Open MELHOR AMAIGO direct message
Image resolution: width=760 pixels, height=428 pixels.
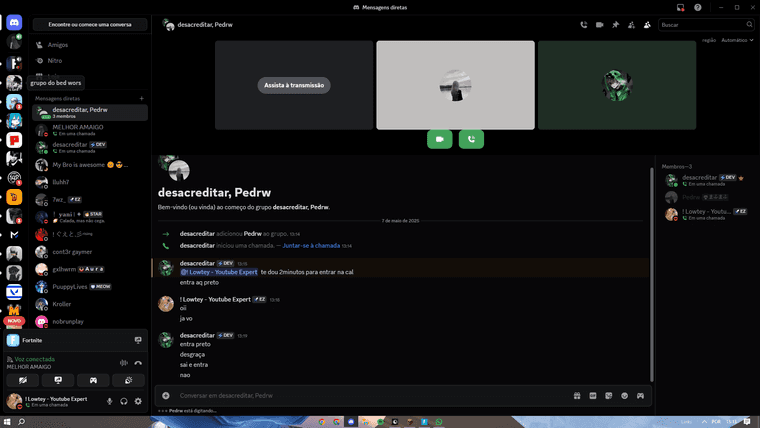pos(90,130)
